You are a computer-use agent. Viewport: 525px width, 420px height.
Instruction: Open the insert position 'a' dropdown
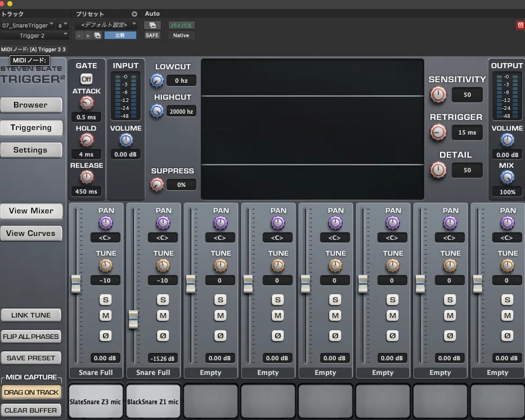coord(62,25)
